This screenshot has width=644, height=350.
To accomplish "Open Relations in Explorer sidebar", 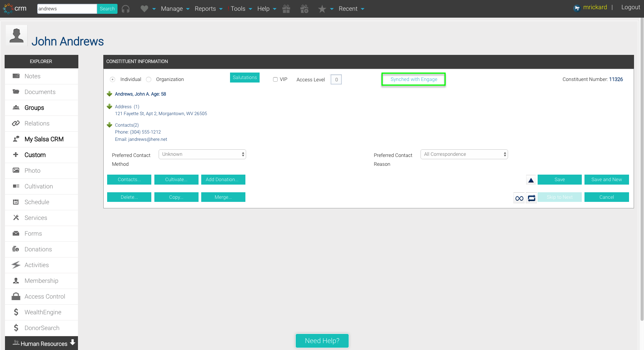I will (x=41, y=124).
